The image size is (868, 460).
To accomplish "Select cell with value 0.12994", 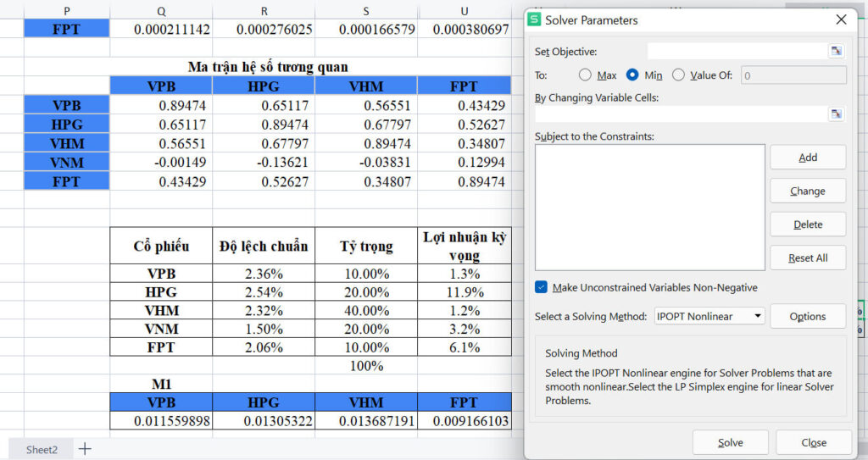I will pyautogui.click(x=464, y=162).
